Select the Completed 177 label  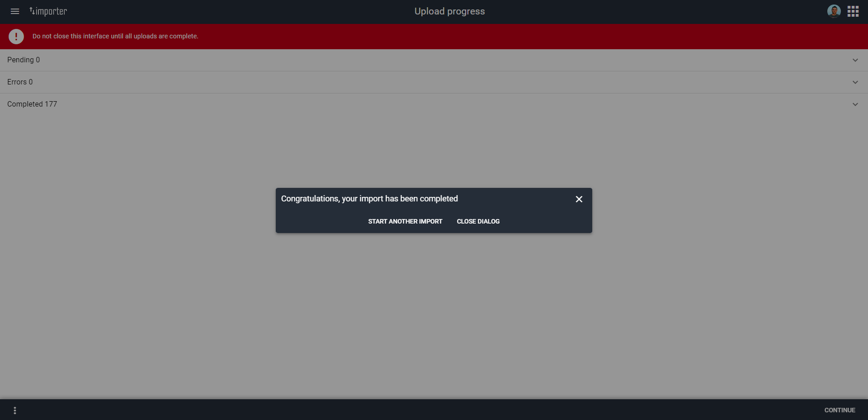point(32,104)
